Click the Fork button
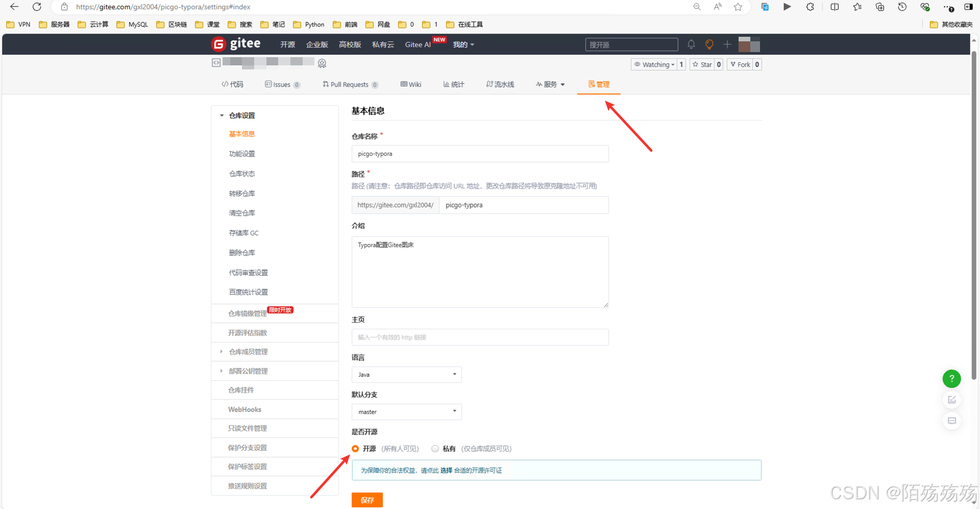This screenshot has height=509, width=980. click(x=740, y=64)
